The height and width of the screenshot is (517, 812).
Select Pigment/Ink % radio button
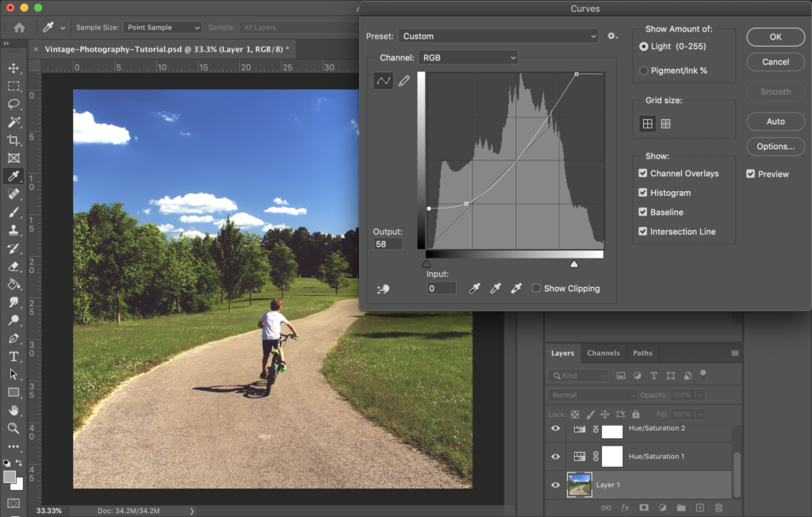click(x=644, y=71)
